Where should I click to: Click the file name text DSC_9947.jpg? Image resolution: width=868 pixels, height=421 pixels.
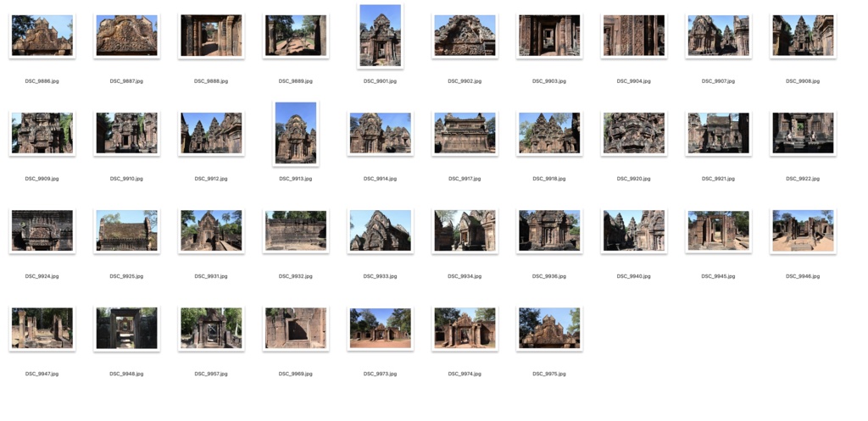42,374
